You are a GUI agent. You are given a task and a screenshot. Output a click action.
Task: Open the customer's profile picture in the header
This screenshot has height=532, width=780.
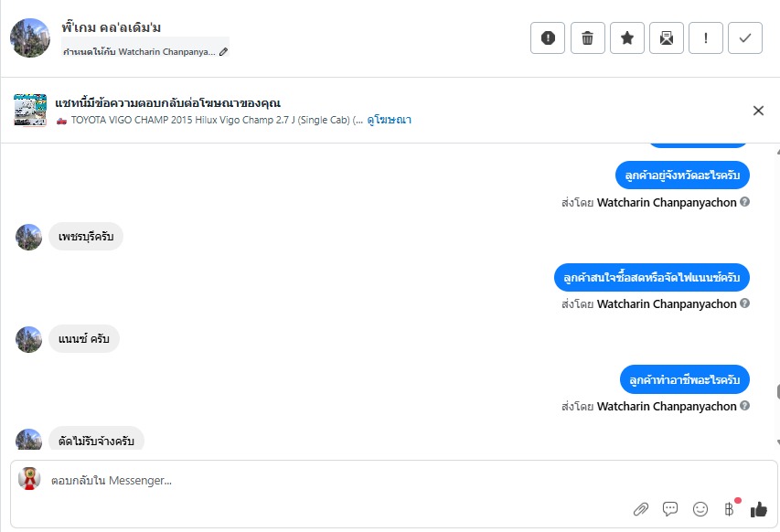(x=29, y=37)
